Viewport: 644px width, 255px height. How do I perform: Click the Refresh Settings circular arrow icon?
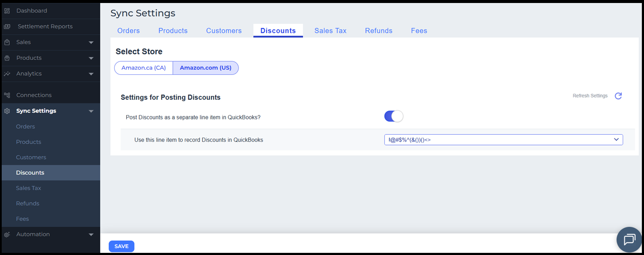tap(618, 96)
